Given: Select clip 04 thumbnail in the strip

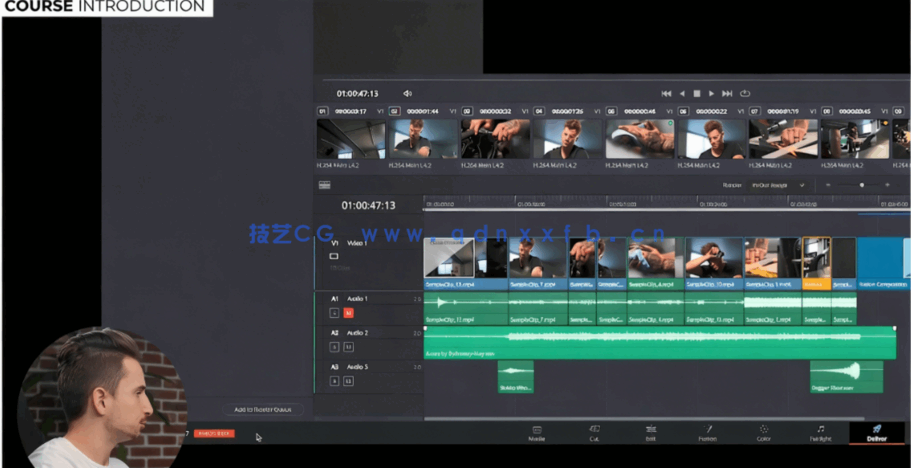Looking at the screenshot, I should point(568,139).
